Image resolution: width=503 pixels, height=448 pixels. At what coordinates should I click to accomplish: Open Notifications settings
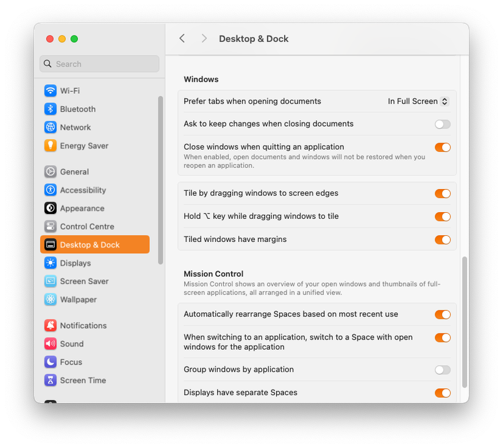83,325
